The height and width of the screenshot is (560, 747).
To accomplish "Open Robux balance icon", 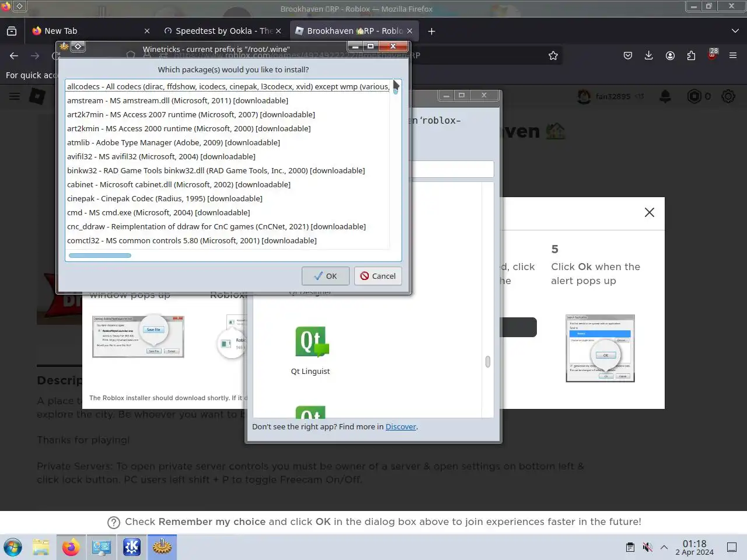I will 694,96.
